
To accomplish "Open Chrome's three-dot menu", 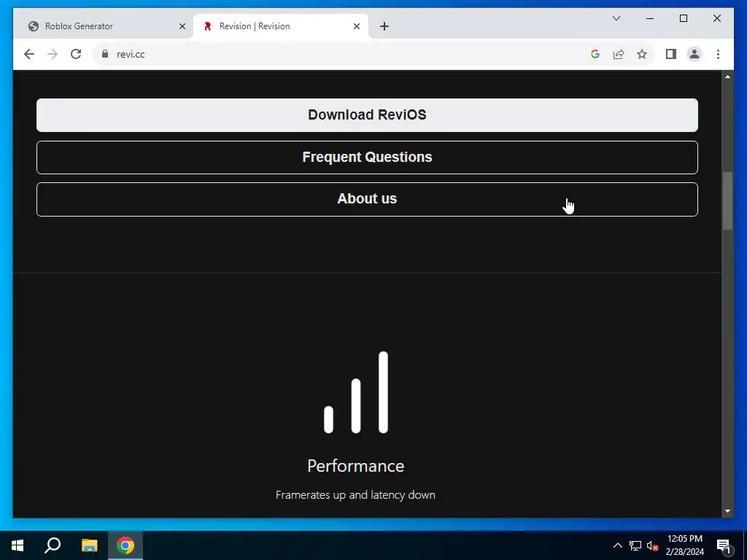I will click(x=718, y=54).
